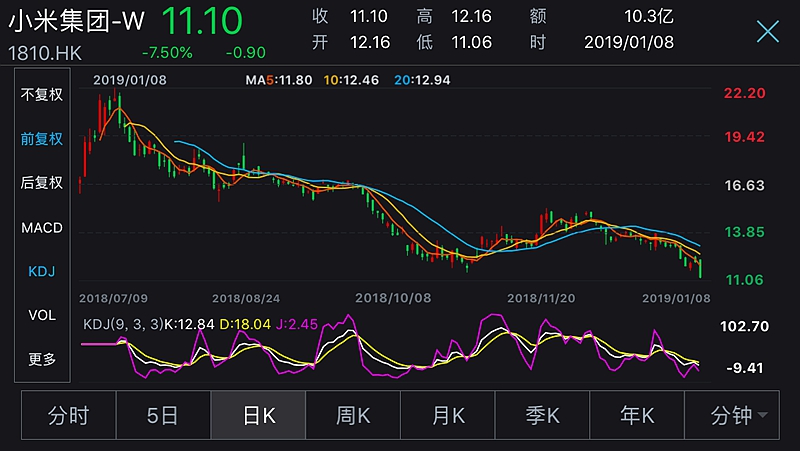Click the closing price value next to 收
800x451 pixels.
(x=368, y=16)
